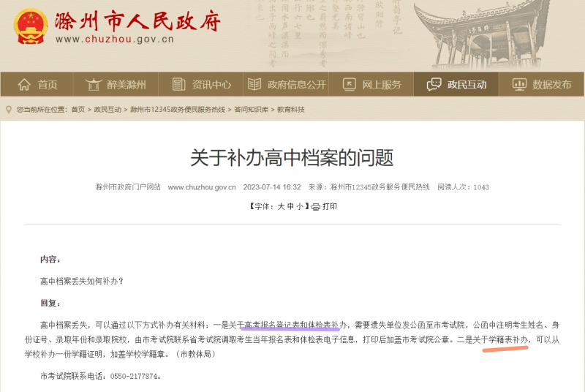
Task: Open the 网上服务 navigation tab
Action: pos(371,85)
